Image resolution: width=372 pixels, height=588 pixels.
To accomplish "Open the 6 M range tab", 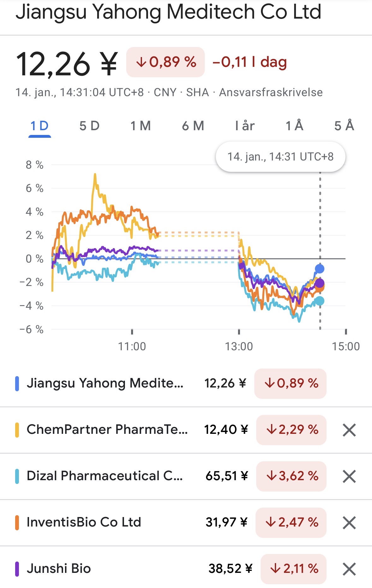I will [193, 126].
